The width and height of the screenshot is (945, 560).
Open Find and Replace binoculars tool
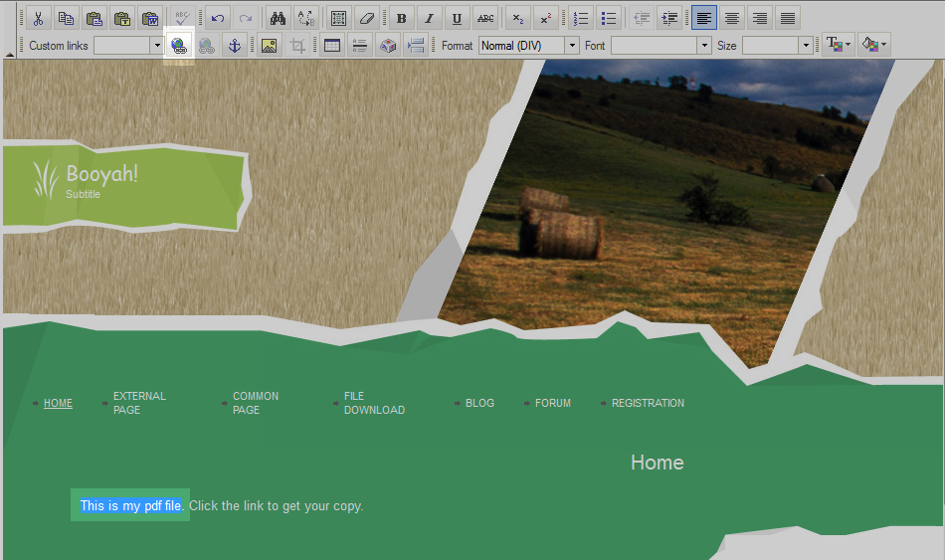(278, 18)
